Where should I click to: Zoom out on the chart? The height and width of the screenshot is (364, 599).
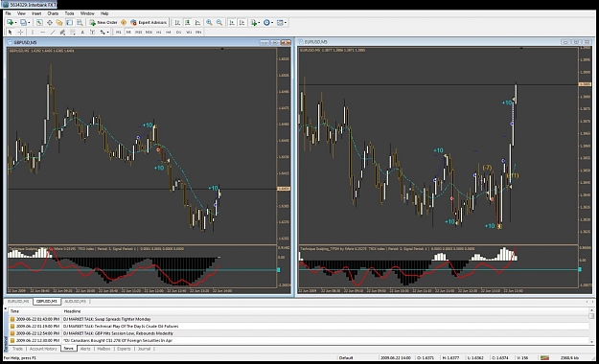tap(219, 23)
